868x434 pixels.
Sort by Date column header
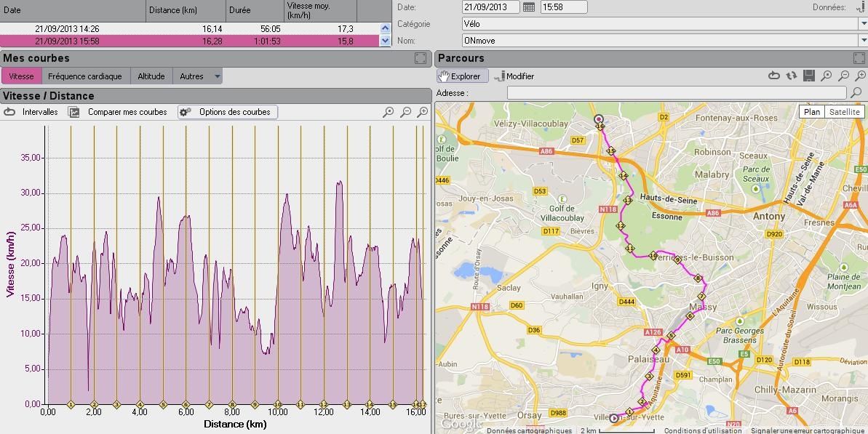(x=73, y=10)
